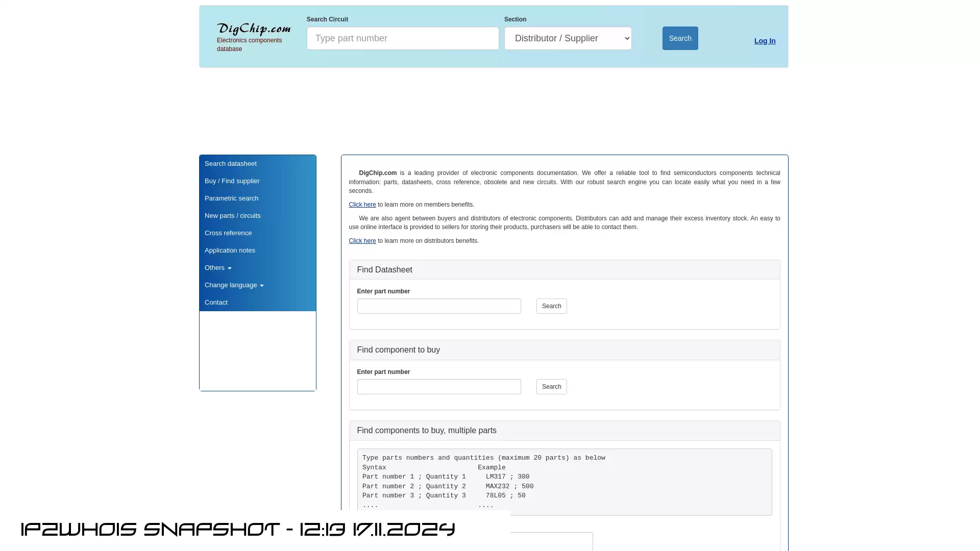Click the DigChip.com logo
The height and width of the screenshot is (551, 980).
click(254, 29)
